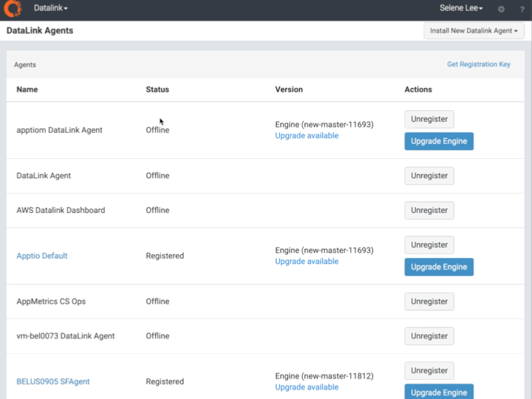Open Install New Datalink Agent dropdown
This screenshot has height=399, width=532.
pyautogui.click(x=474, y=31)
